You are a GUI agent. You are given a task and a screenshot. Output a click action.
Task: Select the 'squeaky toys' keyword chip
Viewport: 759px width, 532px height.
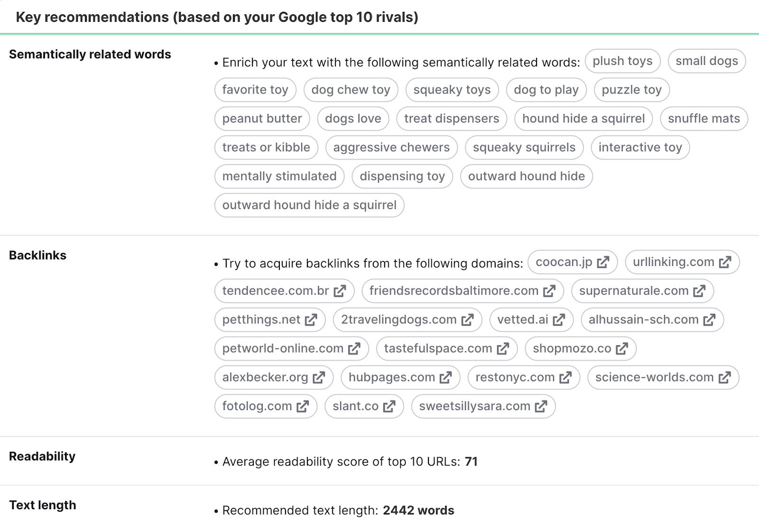pos(452,90)
